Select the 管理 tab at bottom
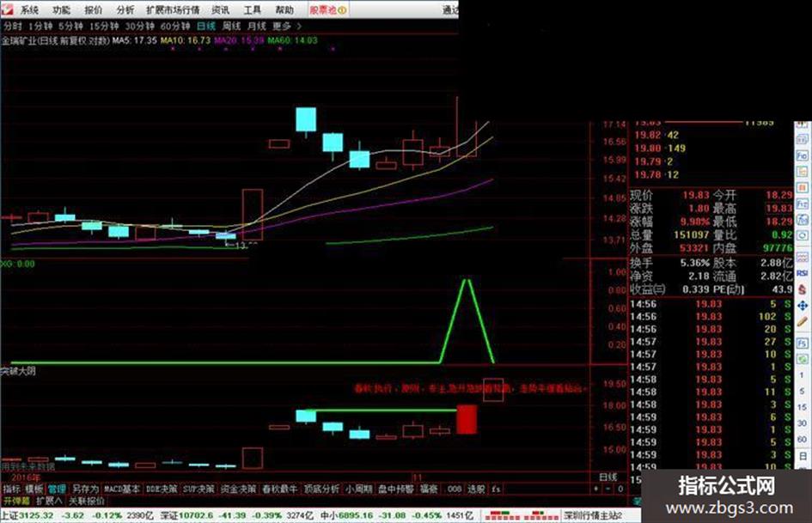 [57, 489]
